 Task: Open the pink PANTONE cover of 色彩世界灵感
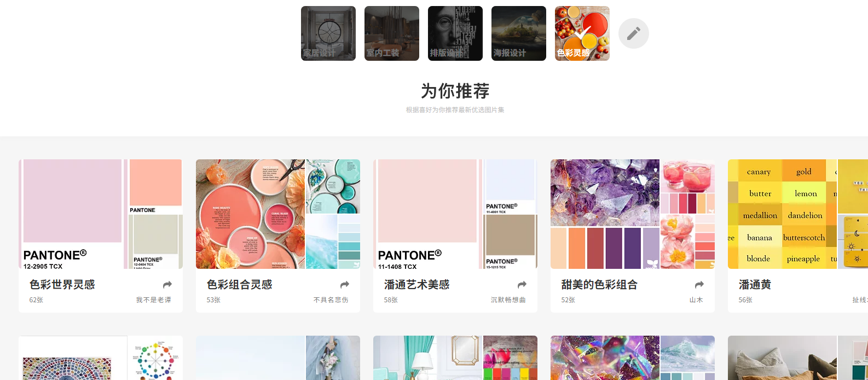[x=73, y=214]
